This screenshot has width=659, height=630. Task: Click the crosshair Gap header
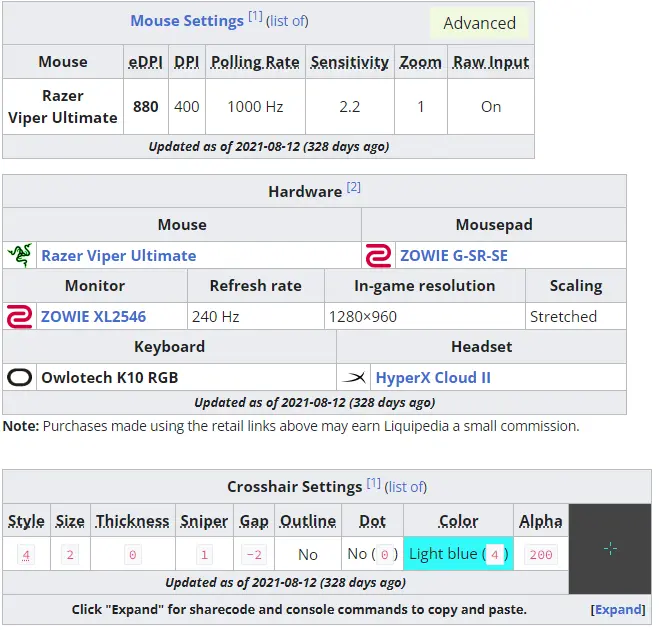tap(254, 521)
